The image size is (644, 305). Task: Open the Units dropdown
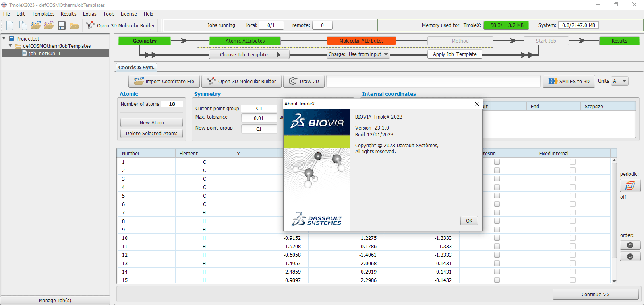(x=619, y=81)
